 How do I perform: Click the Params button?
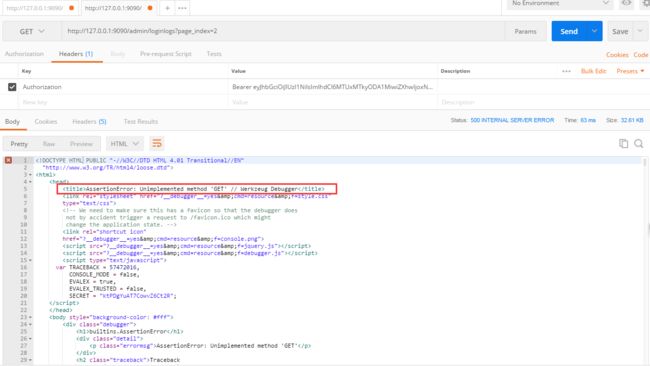pyautogui.click(x=525, y=31)
